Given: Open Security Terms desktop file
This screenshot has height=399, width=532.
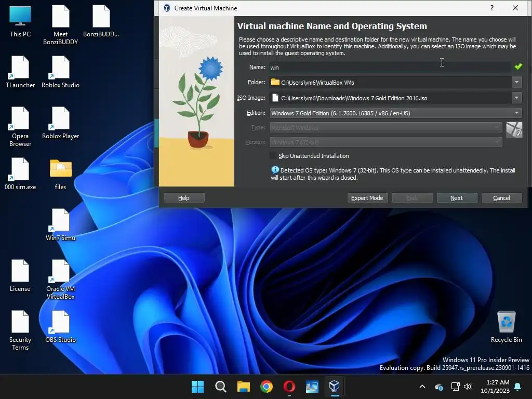Looking at the screenshot, I should tap(20, 330).
